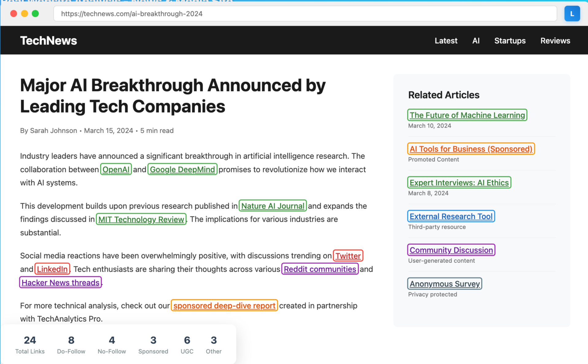This screenshot has height=364, width=588.
Task: Click the blue L extension icon
Action: pos(572,13)
